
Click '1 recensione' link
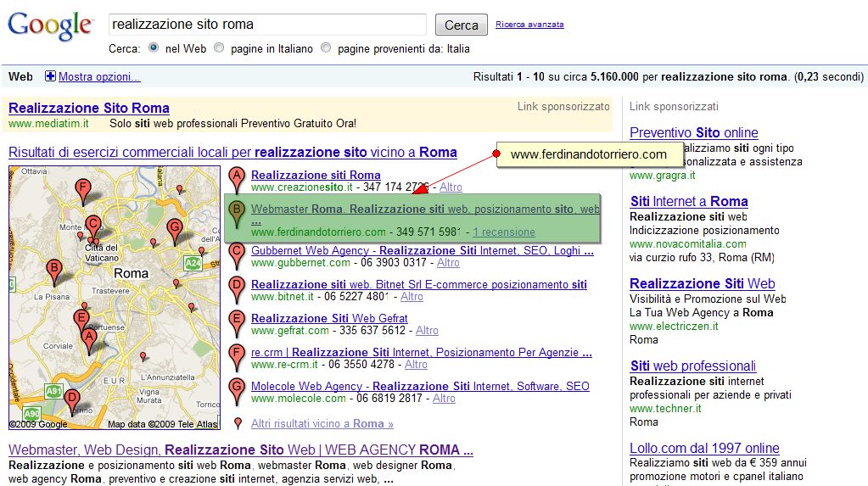tap(504, 232)
